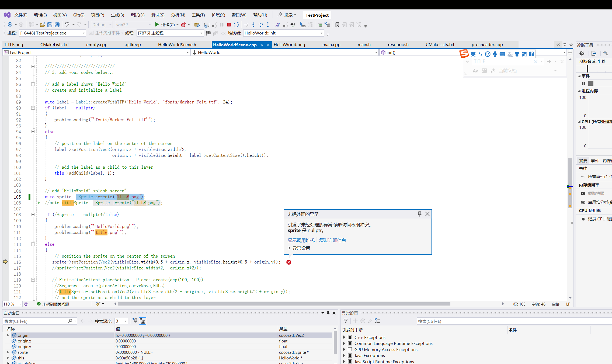Open diagnostic tools settings gear
Screen dimensions: 612x364
[x=582, y=53]
